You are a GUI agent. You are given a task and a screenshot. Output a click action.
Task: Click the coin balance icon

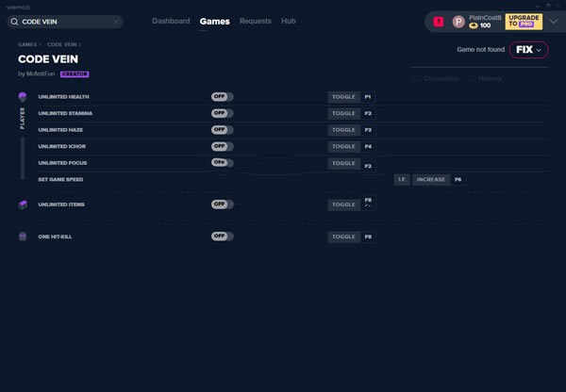pyautogui.click(x=474, y=25)
